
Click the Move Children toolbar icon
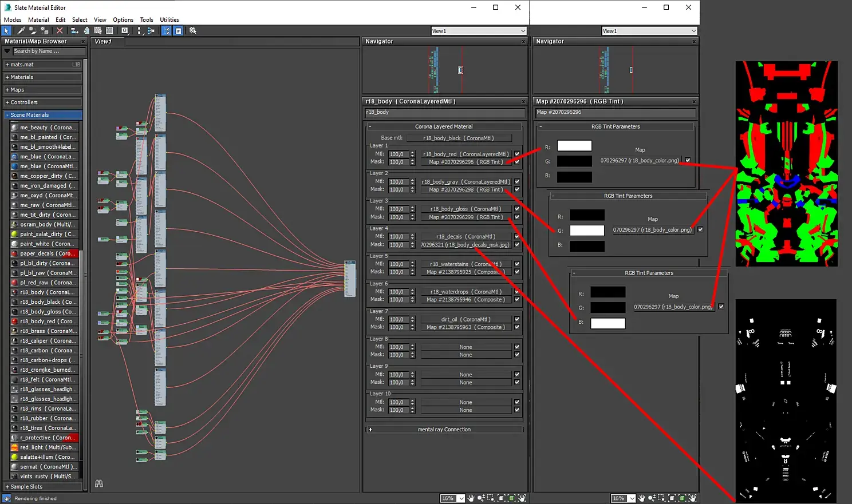[x=74, y=31]
